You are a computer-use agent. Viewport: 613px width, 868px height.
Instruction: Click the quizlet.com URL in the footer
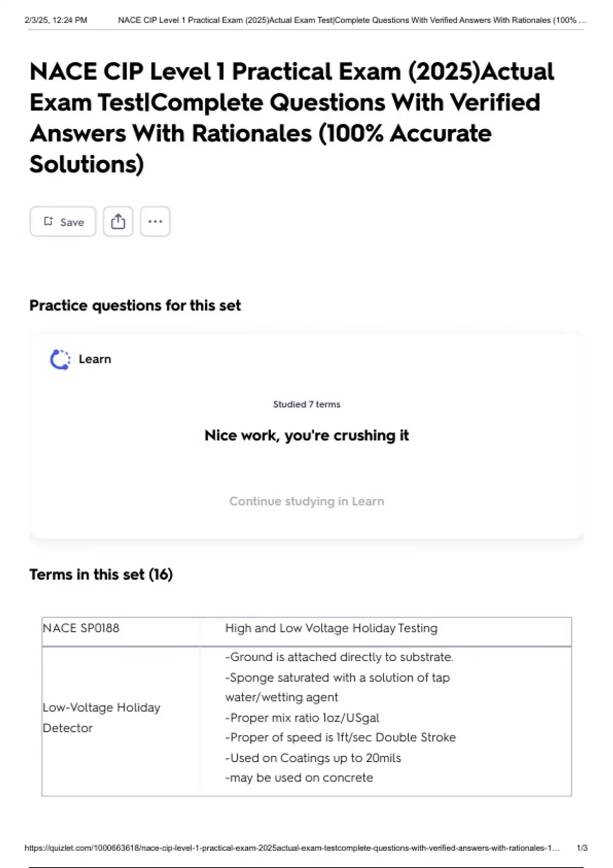(x=292, y=848)
